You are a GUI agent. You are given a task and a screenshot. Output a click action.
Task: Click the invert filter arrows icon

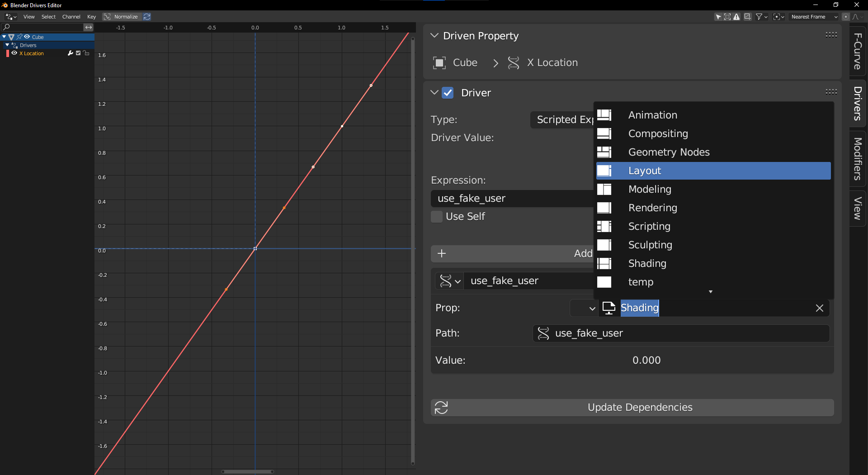pos(89,27)
